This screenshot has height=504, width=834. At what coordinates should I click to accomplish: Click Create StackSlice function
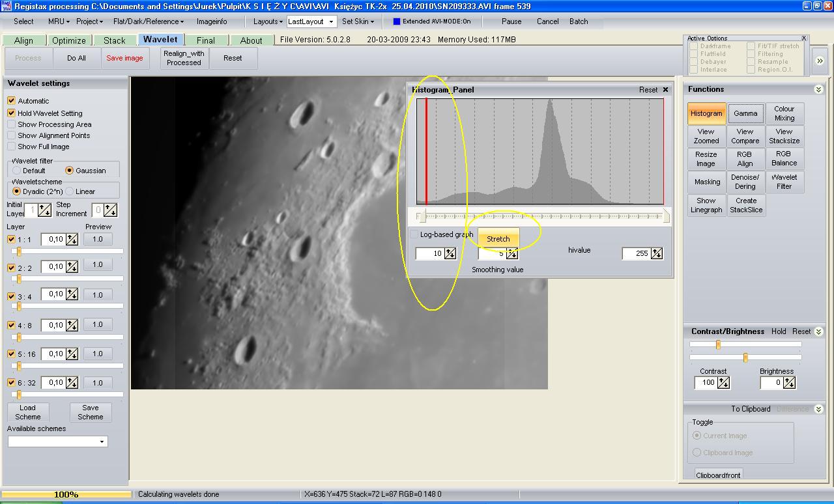(745, 205)
